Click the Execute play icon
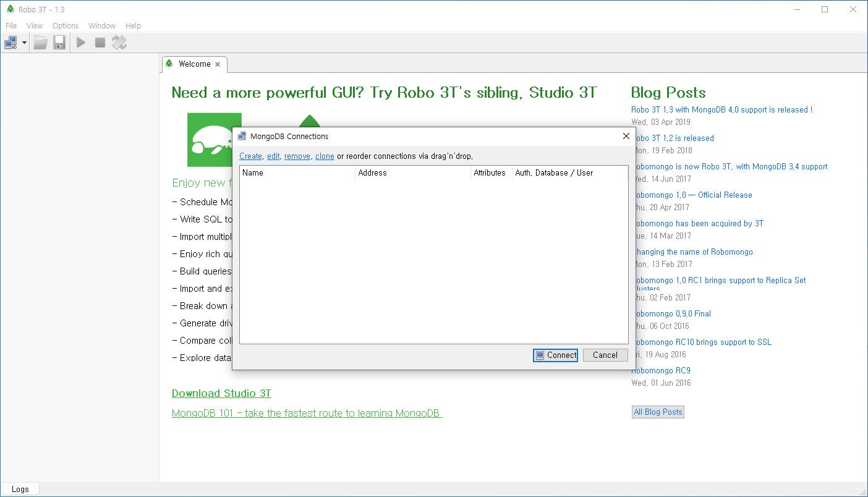The height and width of the screenshot is (497, 868). [81, 43]
